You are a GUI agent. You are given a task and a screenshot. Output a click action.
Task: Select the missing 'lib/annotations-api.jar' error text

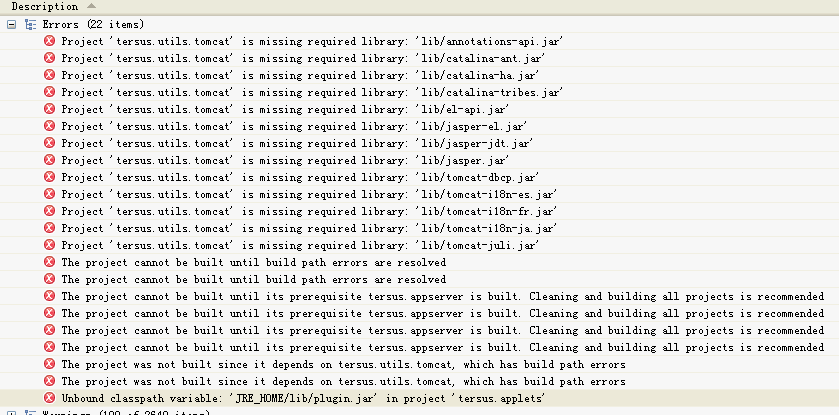(312, 41)
